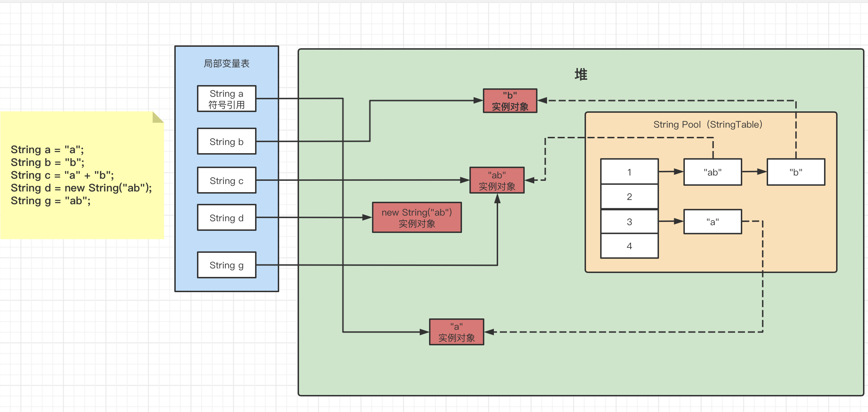This screenshot has height=412, width=868.
Task: Select StringTable slot 1
Action: (x=630, y=172)
